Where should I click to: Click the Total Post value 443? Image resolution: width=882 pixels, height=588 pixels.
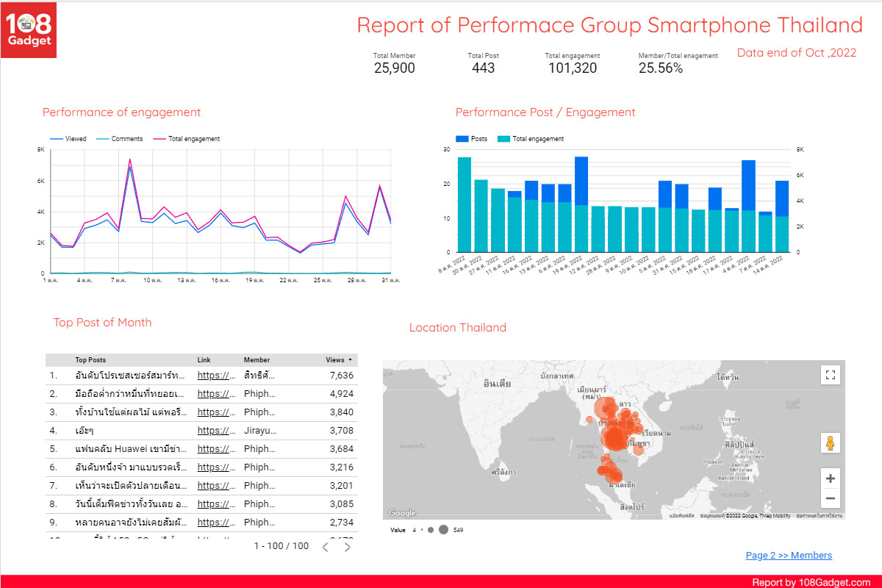[x=483, y=68]
